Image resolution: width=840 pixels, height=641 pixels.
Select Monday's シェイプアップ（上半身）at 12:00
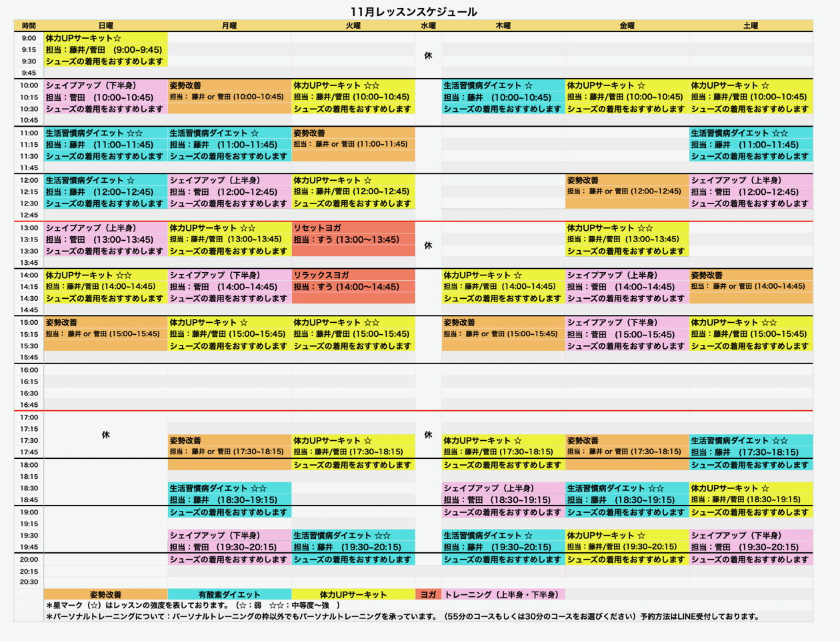click(229, 180)
